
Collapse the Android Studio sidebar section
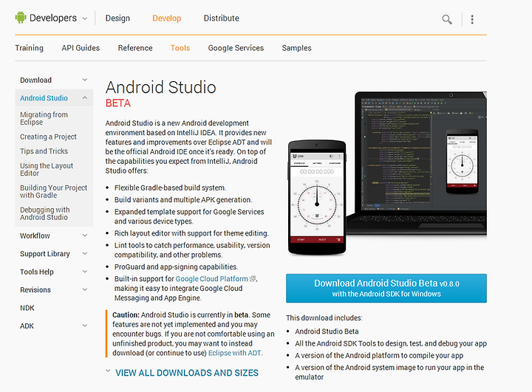pyautogui.click(x=85, y=97)
